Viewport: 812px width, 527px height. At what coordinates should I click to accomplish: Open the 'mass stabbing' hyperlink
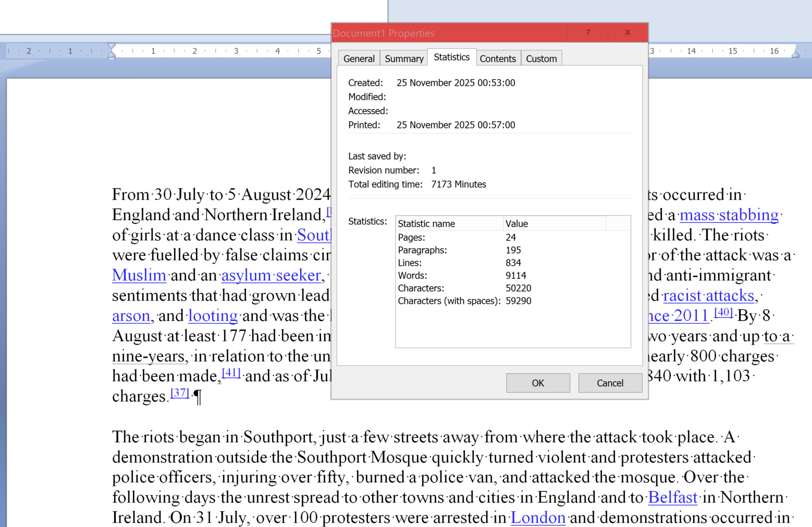coord(729,215)
